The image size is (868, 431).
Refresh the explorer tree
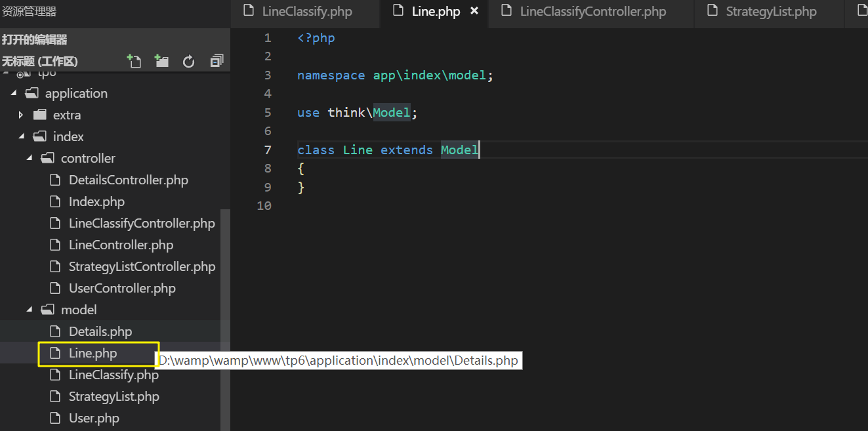(x=189, y=62)
